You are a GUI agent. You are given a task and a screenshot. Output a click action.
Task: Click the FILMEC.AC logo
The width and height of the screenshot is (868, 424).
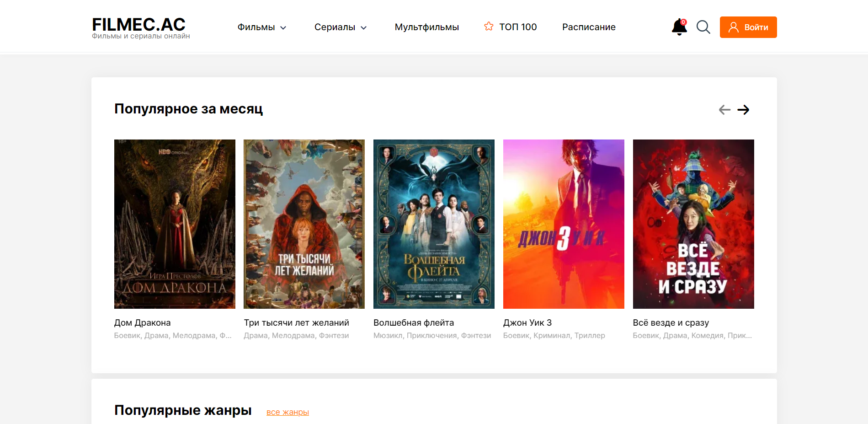pyautogui.click(x=138, y=24)
